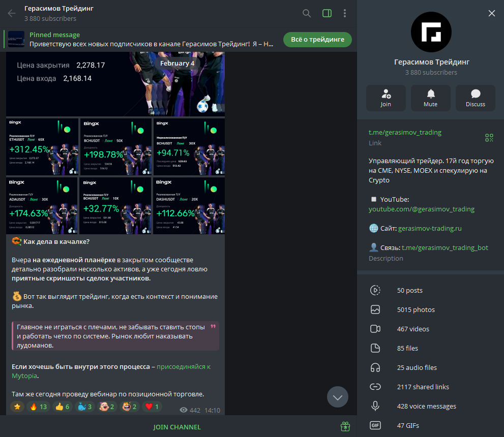Viewport: 504px width, 437px height.
Task: Open the three-dot channel menu
Action: tap(345, 13)
